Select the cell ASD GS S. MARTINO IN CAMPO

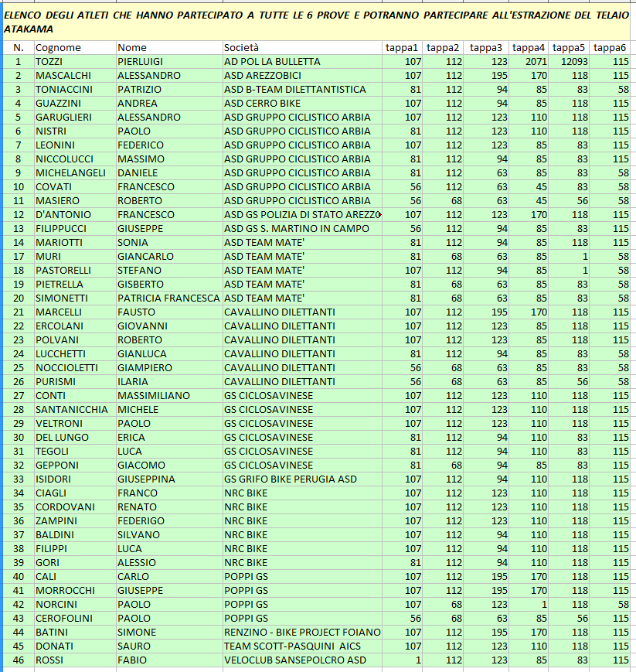pyautogui.click(x=302, y=229)
